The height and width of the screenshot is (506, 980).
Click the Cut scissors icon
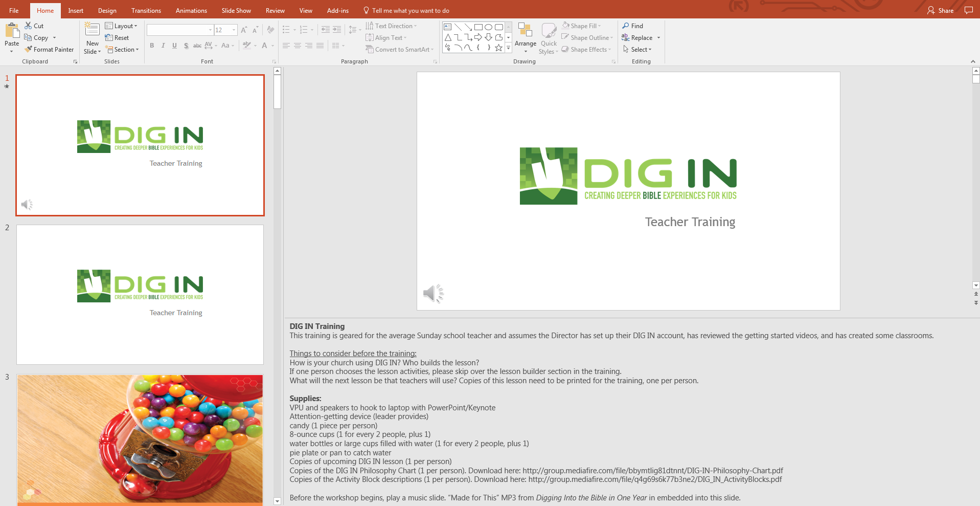29,26
